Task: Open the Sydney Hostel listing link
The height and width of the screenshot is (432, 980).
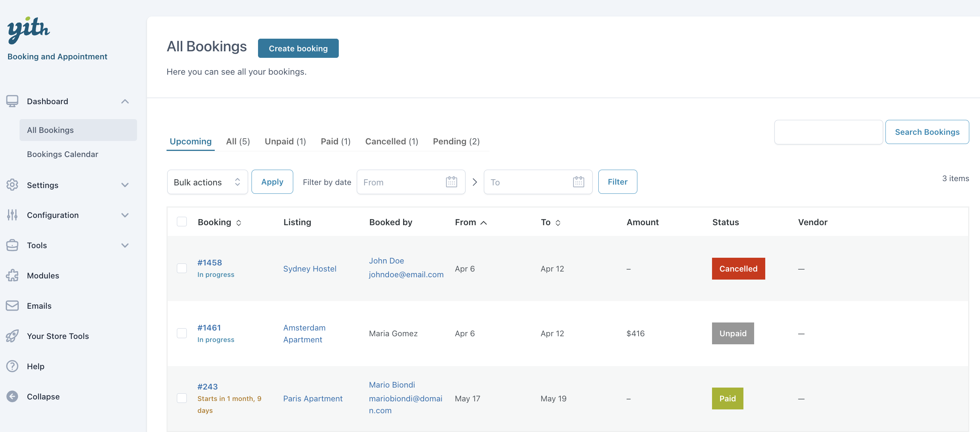Action: tap(310, 269)
